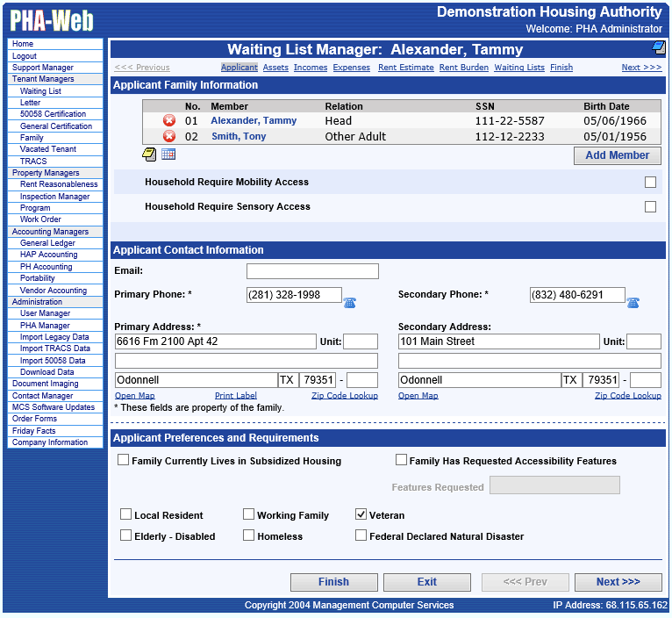Click the Next >>> button at bottom
The image size is (672, 618).
point(618,582)
